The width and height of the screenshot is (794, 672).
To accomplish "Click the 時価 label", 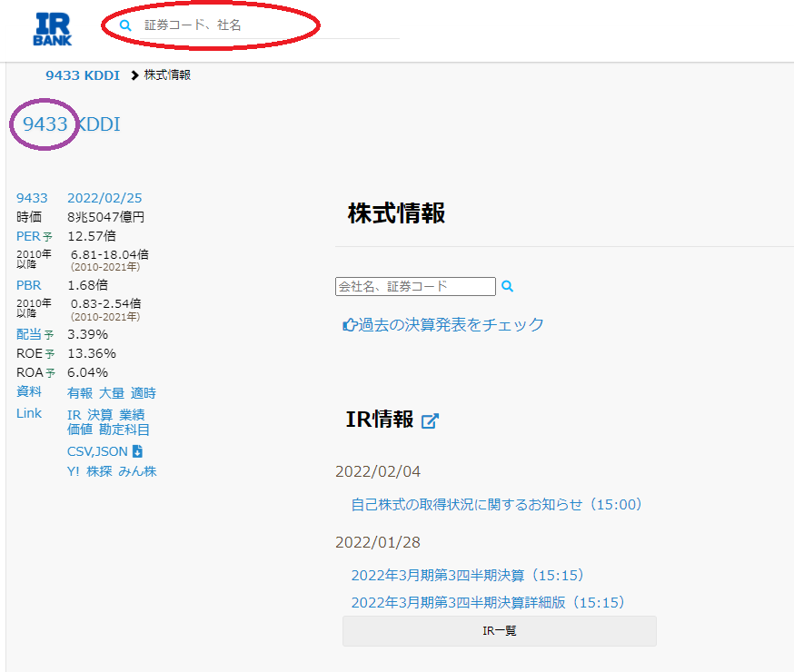I will point(29,217).
